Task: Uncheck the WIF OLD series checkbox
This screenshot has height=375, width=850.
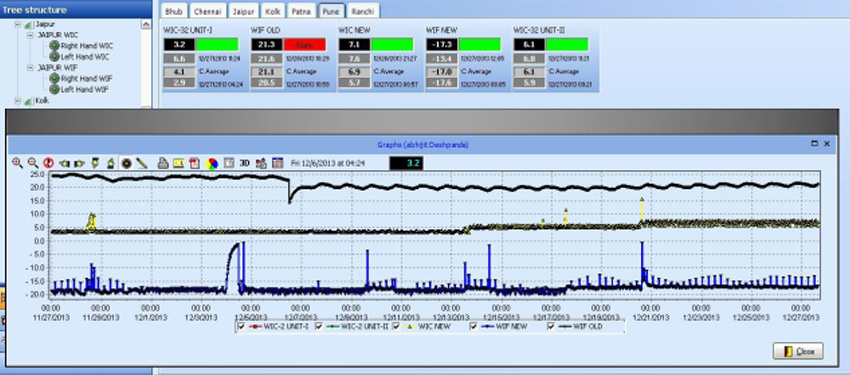Action: click(551, 326)
